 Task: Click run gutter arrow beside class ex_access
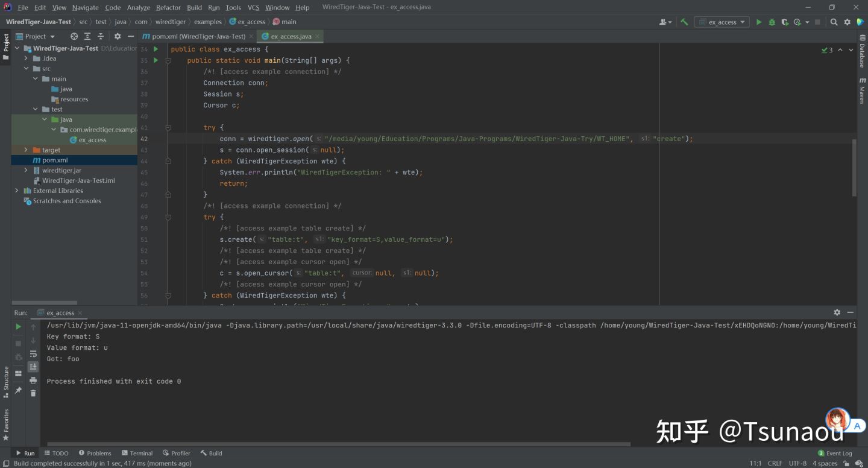pyautogui.click(x=156, y=49)
